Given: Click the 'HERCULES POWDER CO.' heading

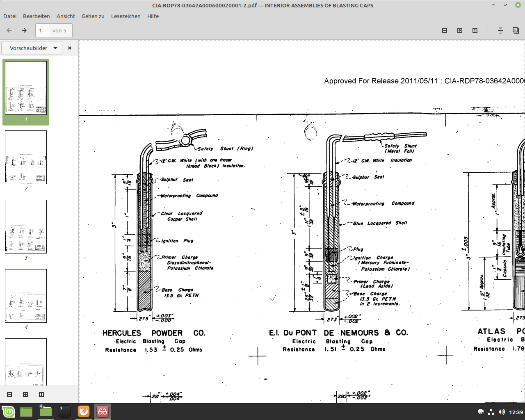Looking at the screenshot, I should pyautogui.click(x=154, y=333).
